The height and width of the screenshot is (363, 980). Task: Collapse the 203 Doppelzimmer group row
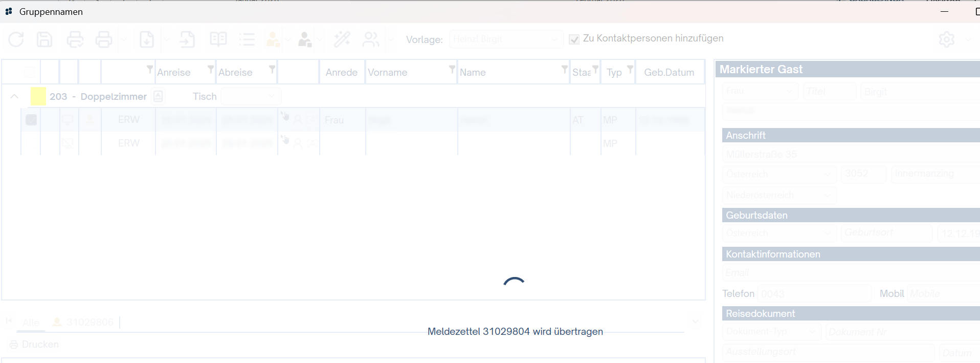14,96
